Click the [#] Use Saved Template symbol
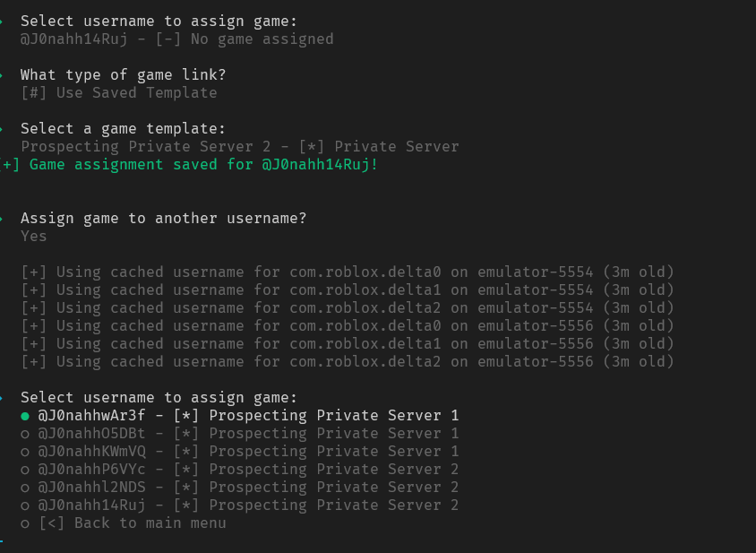The height and width of the screenshot is (553, 756). pyautogui.click(x=30, y=92)
